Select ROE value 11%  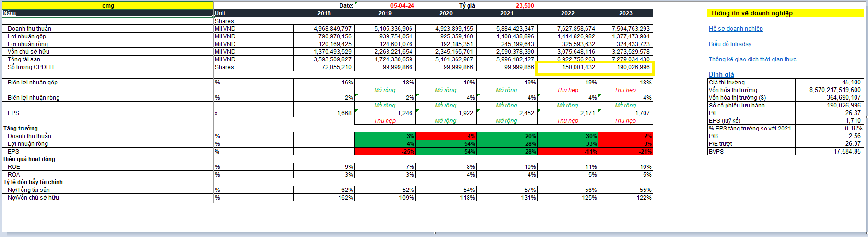[x=568, y=167]
